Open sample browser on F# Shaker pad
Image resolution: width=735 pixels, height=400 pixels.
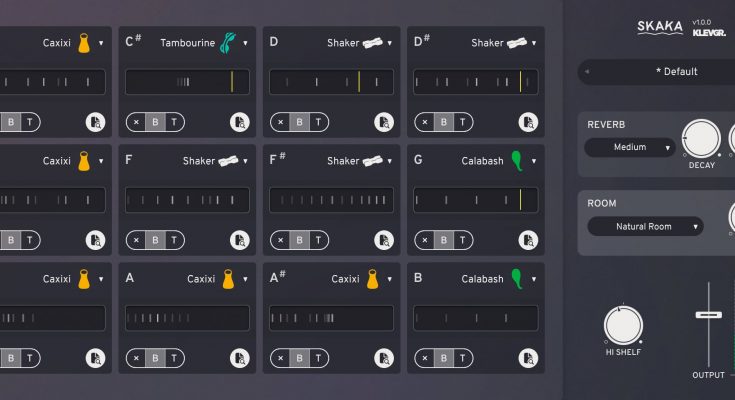click(384, 240)
